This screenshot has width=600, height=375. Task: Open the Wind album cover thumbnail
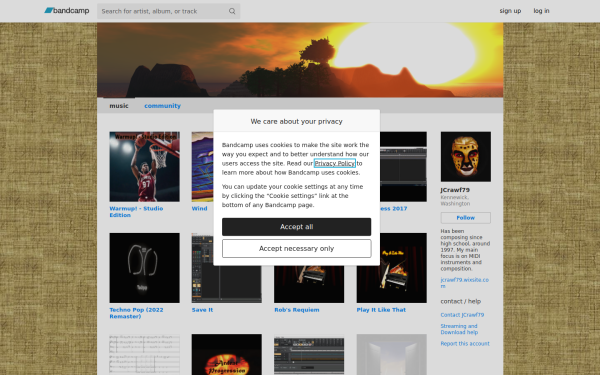(x=202, y=167)
